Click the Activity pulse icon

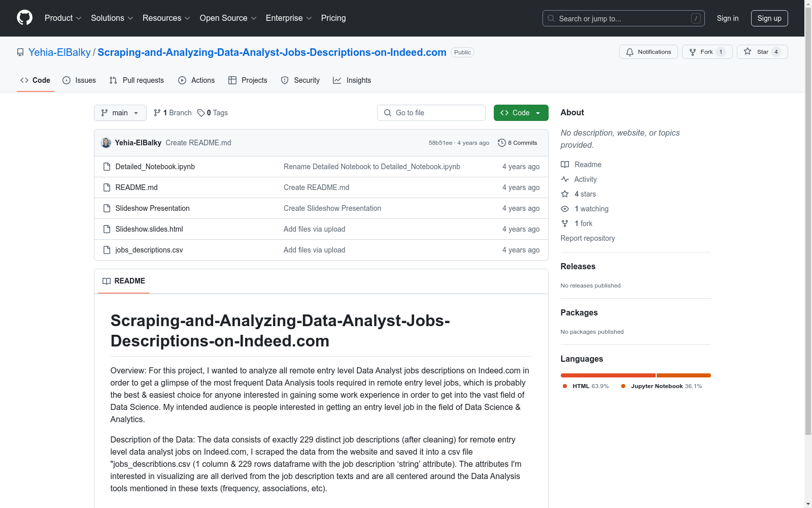tap(565, 179)
